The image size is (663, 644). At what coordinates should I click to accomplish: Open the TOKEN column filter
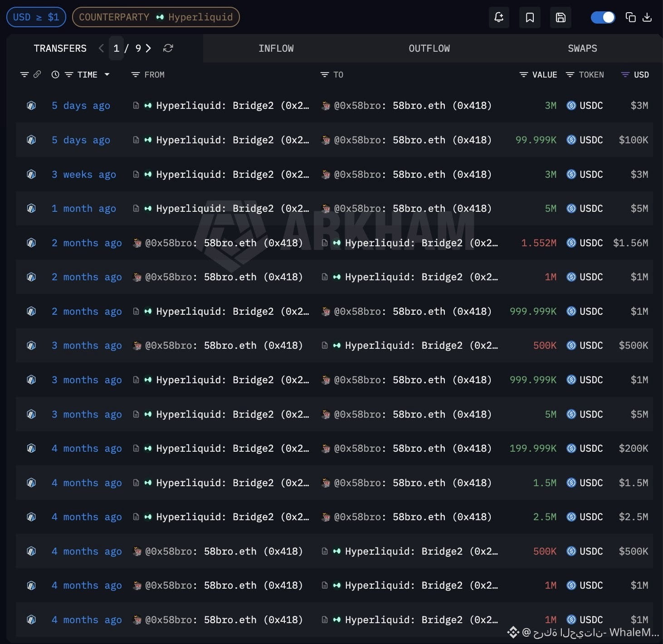(x=570, y=74)
